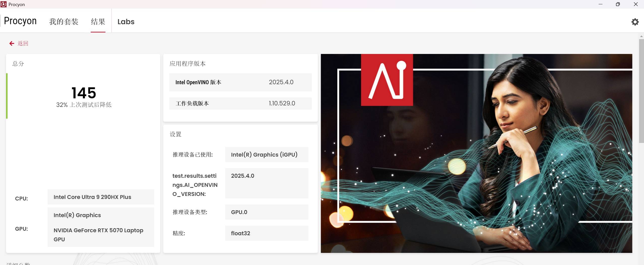Click the 精度 label
Viewport: 644px width, 265px height.
pyautogui.click(x=179, y=233)
